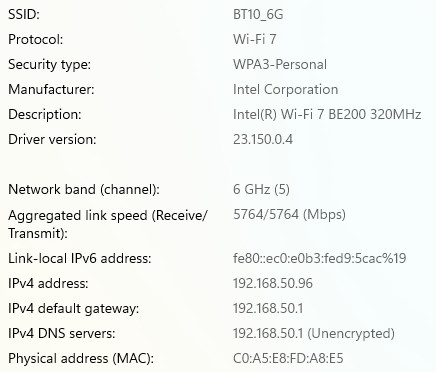This screenshot has height=372, width=436.
Task: Click the Security type label
Action: [49, 64]
